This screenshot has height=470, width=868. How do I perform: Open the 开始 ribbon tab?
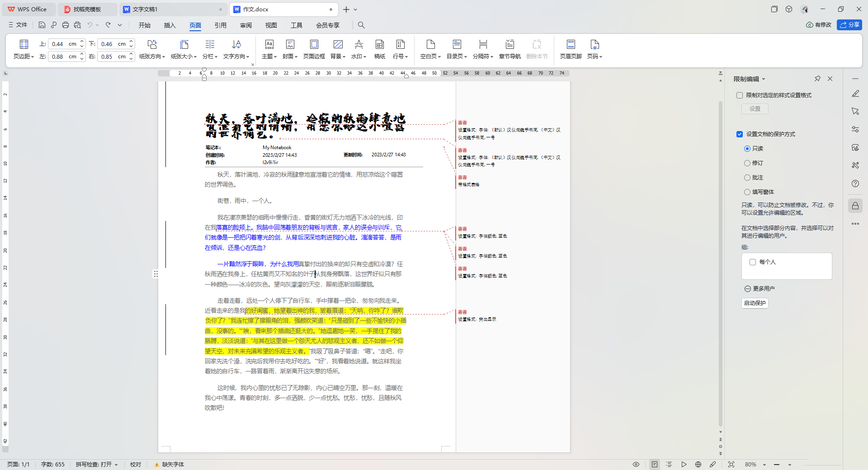(145, 25)
